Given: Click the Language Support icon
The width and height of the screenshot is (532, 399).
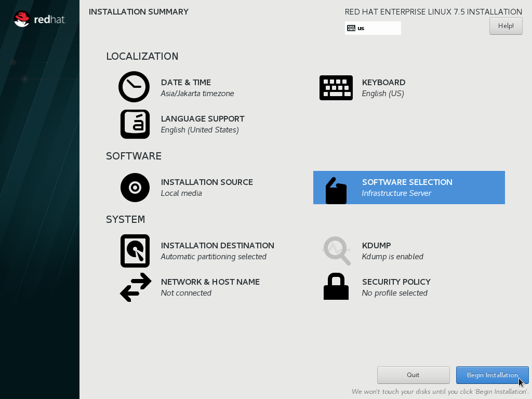Looking at the screenshot, I should click(135, 124).
